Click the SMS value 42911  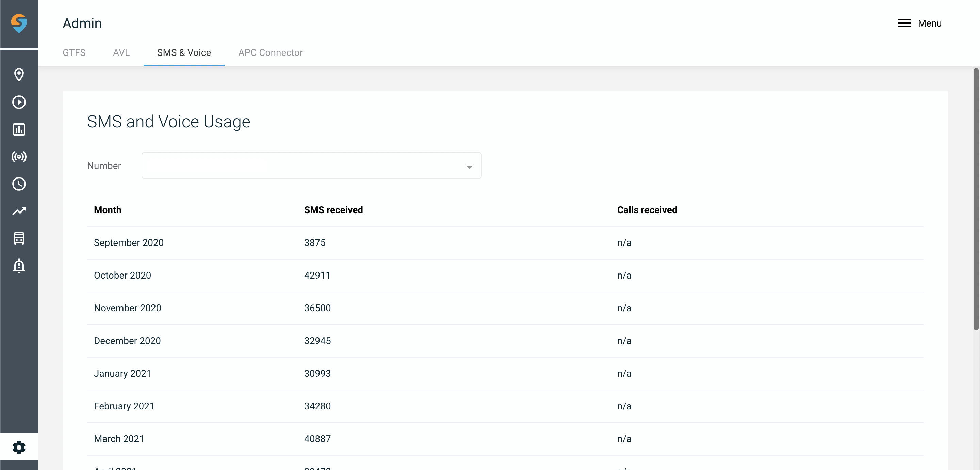pos(317,276)
